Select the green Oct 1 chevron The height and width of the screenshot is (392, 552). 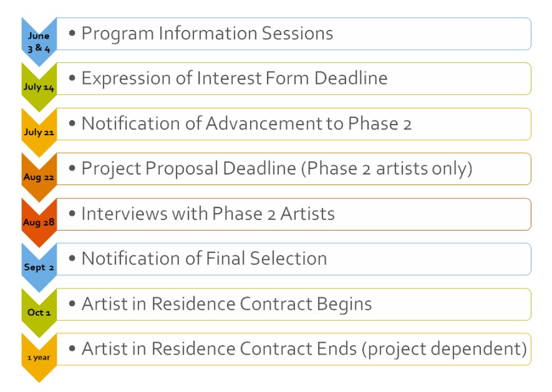coord(39,312)
